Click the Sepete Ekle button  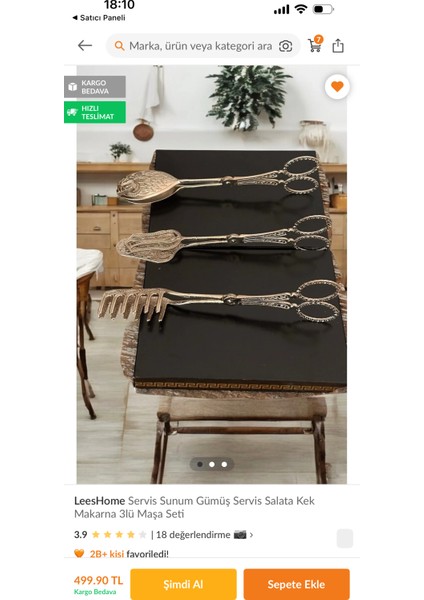pyautogui.click(x=297, y=584)
